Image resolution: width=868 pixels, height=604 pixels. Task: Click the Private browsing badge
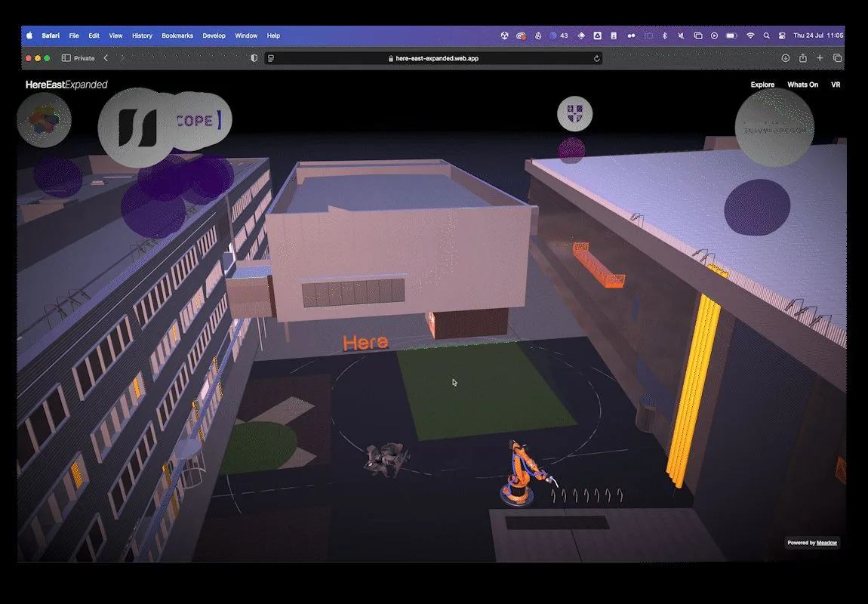pyautogui.click(x=78, y=57)
